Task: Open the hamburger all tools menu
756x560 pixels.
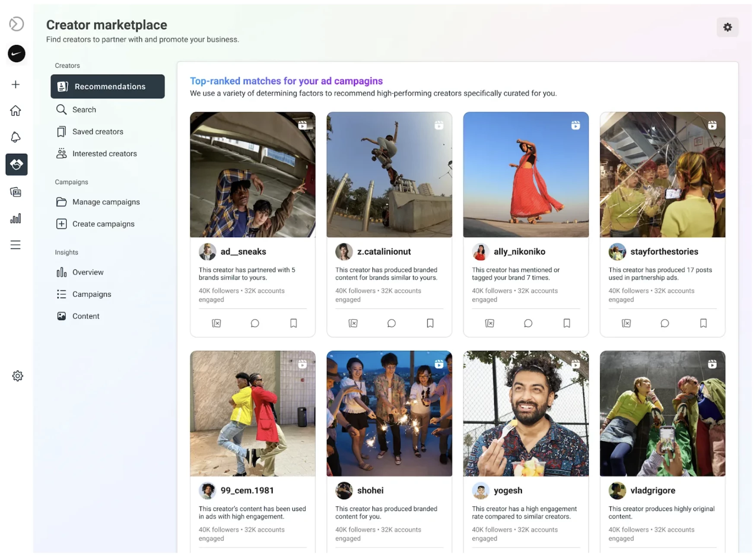Action: coord(16,245)
